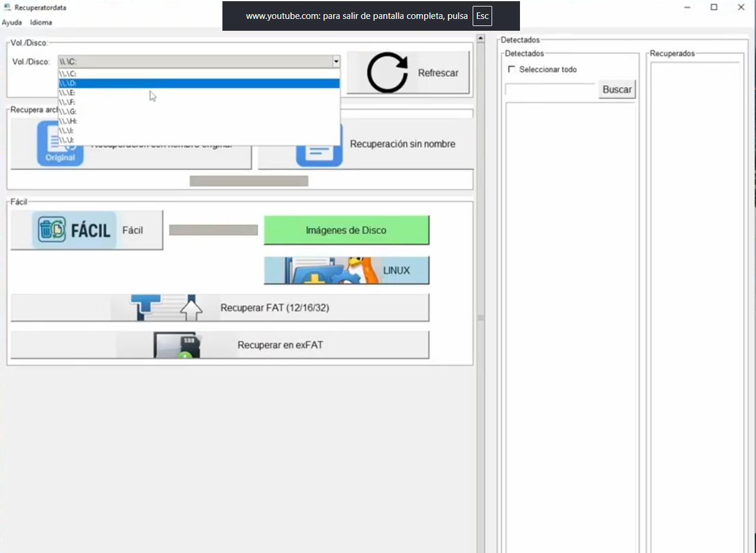Open the Ayuda menu
Screen dimensions: 756x553
(x=12, y=22)
